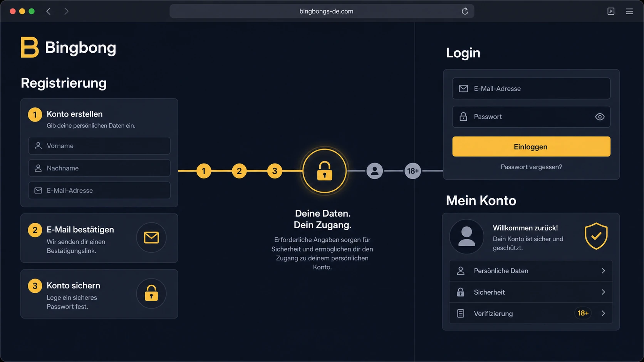Go forward with the browser forward arrow
Screen dimensions: 644x362
[66, 11]
